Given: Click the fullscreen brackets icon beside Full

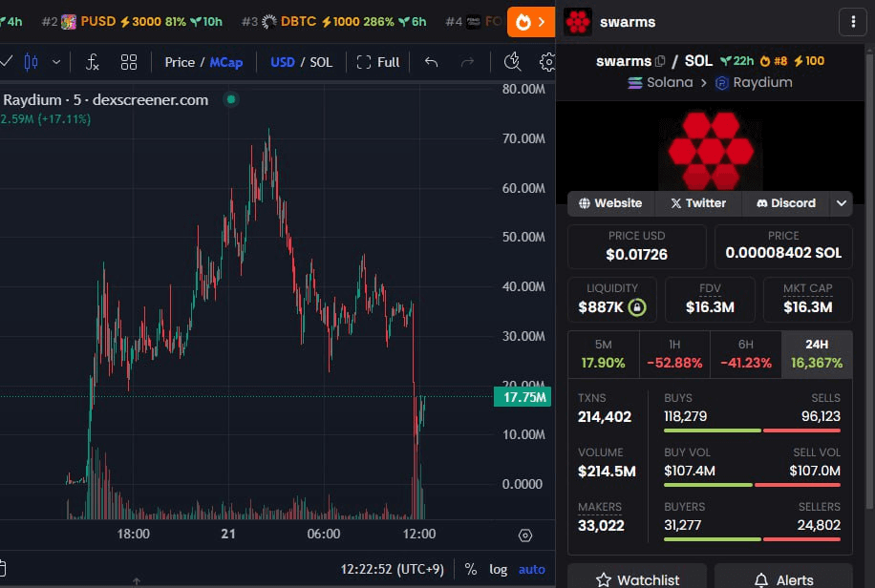Looking at the screenshot, I should [x=364, y=62].
